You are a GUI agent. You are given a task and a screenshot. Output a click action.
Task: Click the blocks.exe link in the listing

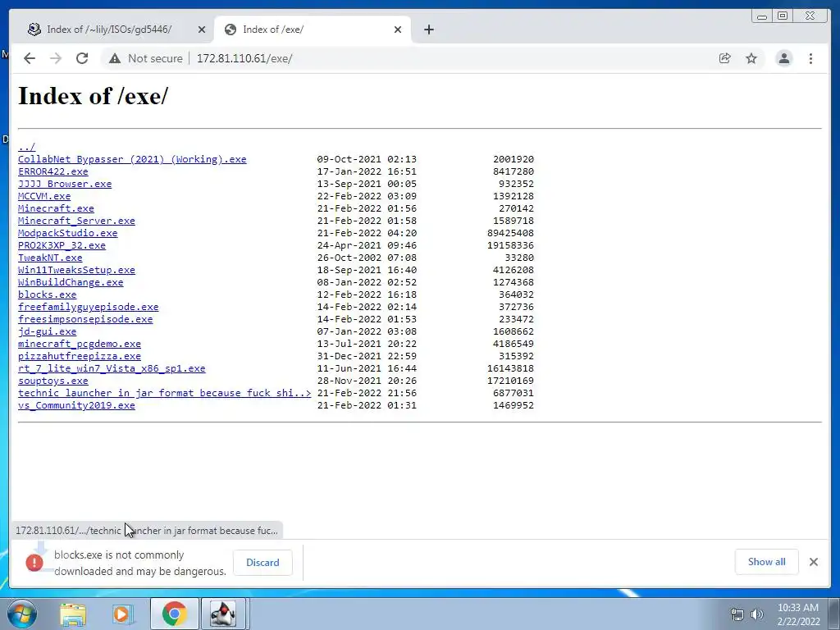click(x=47, y=294)
